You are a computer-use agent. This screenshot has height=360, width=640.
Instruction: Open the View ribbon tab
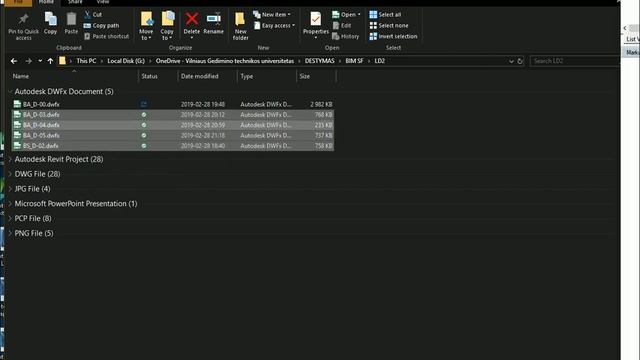[102, 2]
